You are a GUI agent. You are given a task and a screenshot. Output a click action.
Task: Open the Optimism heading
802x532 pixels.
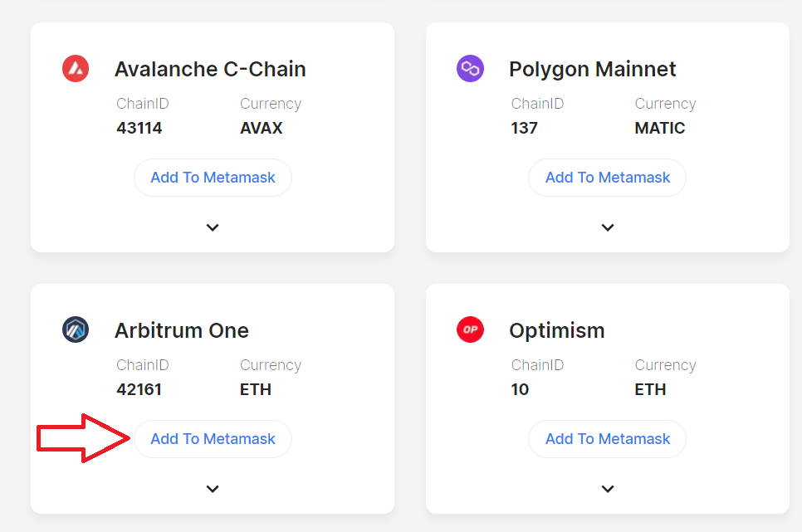[x=557, y=331]
